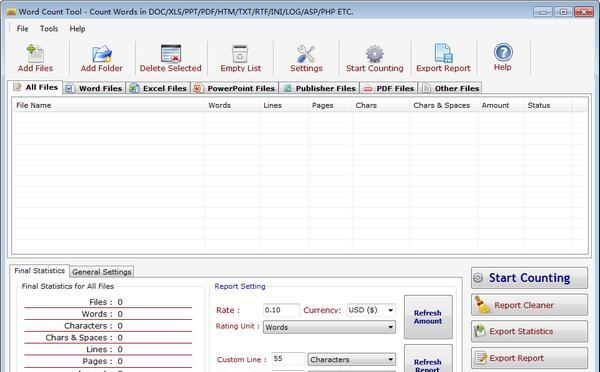
Task: Click the Delete Selected toolbar icon
Action: click(171, 53)
